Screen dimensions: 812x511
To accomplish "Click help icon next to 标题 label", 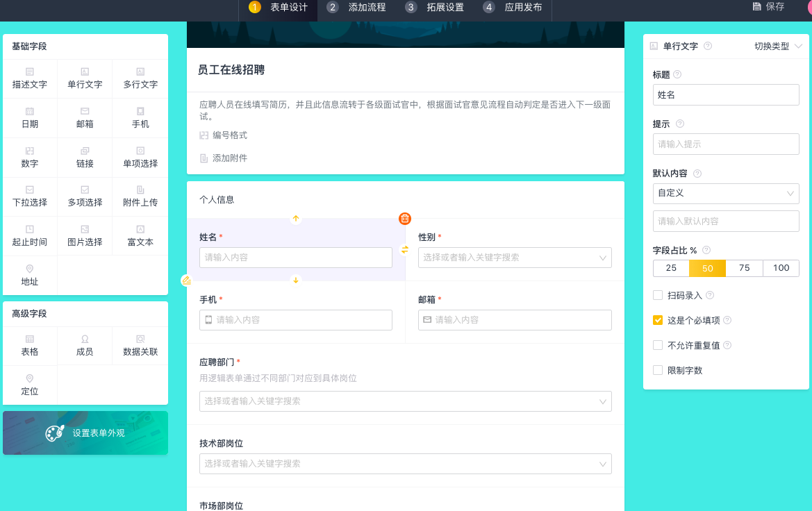I will pyautogui.click(x=677, y=74).
